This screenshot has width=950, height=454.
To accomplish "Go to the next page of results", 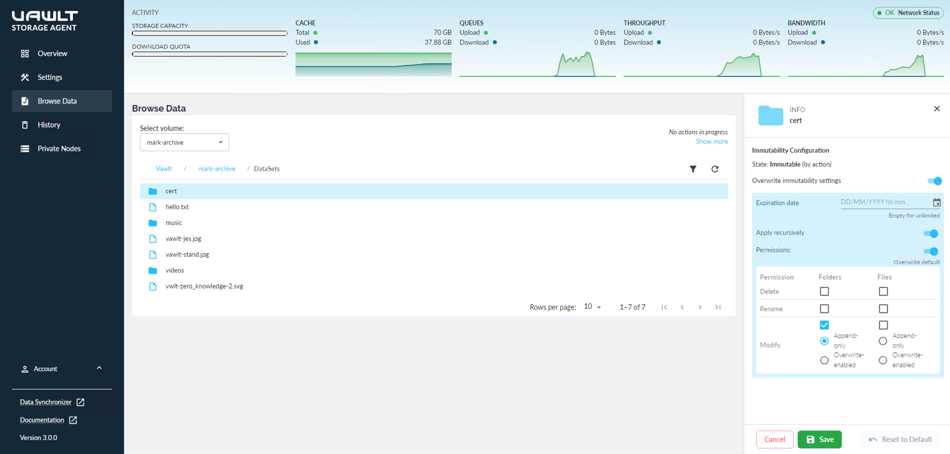I will coord(700,307).
